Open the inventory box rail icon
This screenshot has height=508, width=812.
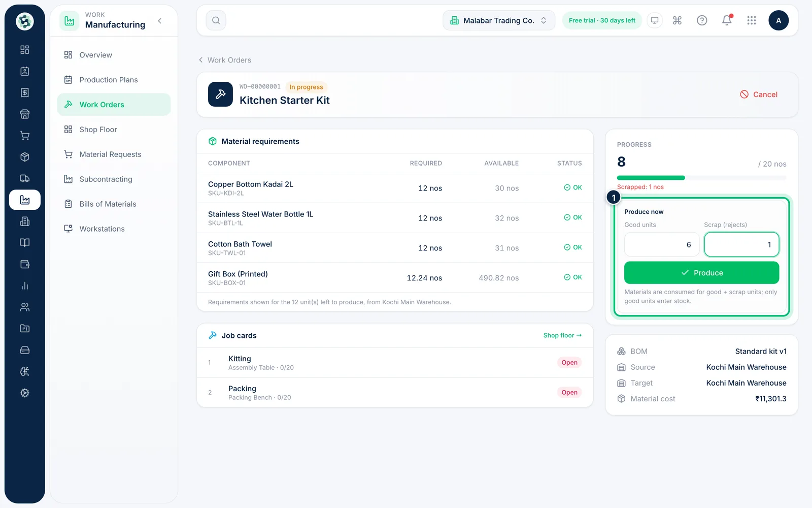coord(25,157)
